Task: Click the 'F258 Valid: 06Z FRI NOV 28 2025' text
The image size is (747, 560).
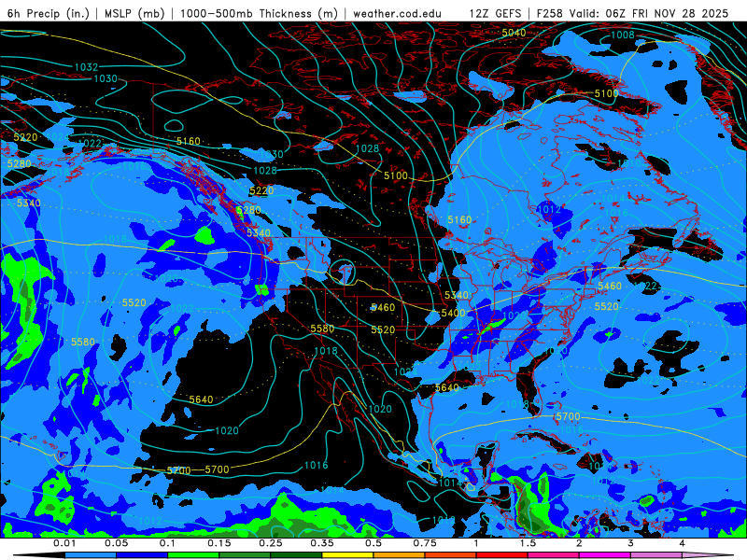Action: pos(632,13)
